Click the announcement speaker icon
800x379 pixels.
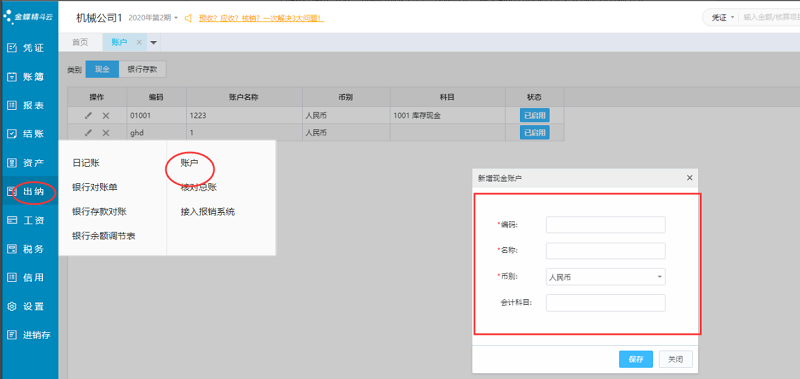188,18
